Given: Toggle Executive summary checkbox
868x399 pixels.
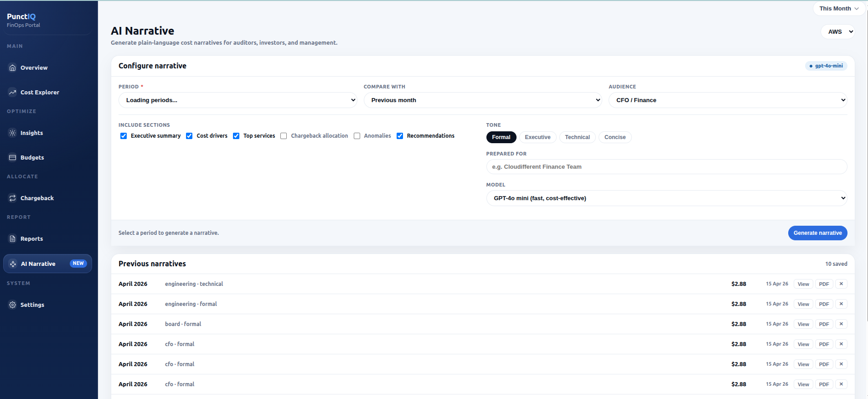Looking at the screenshot, I should click(124, 136).
